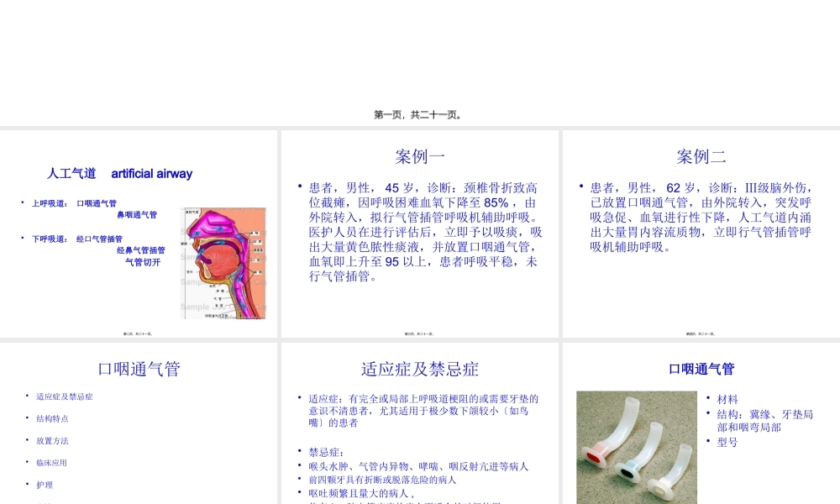
Task: Open the 适应症及禁忌症 slide
Action: (x=417, y=370)
